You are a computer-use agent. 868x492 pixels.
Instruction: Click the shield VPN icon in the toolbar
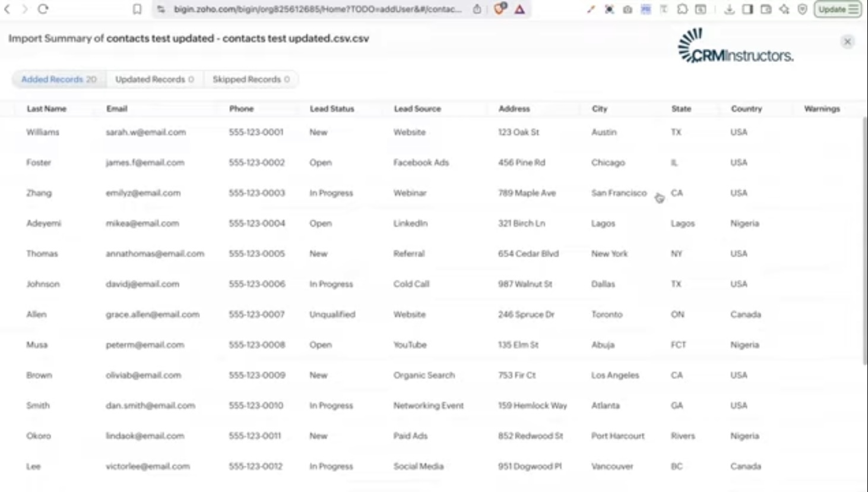click(802, 9)
